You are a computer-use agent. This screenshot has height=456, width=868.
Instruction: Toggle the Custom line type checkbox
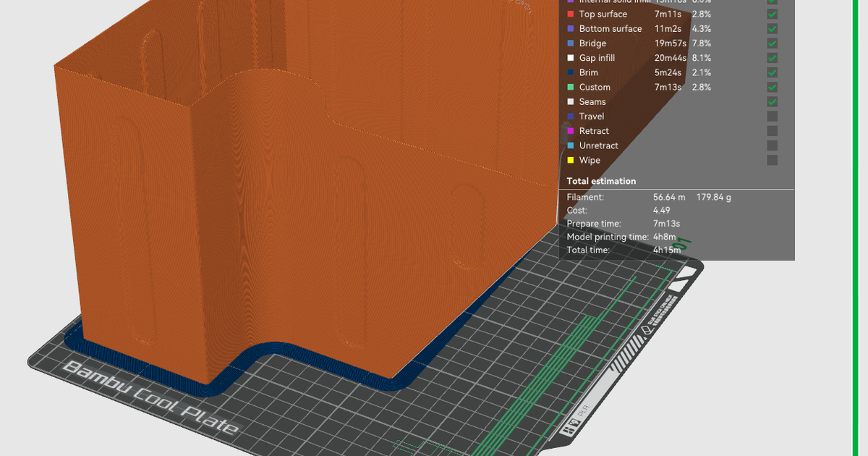tap(772, 87)
